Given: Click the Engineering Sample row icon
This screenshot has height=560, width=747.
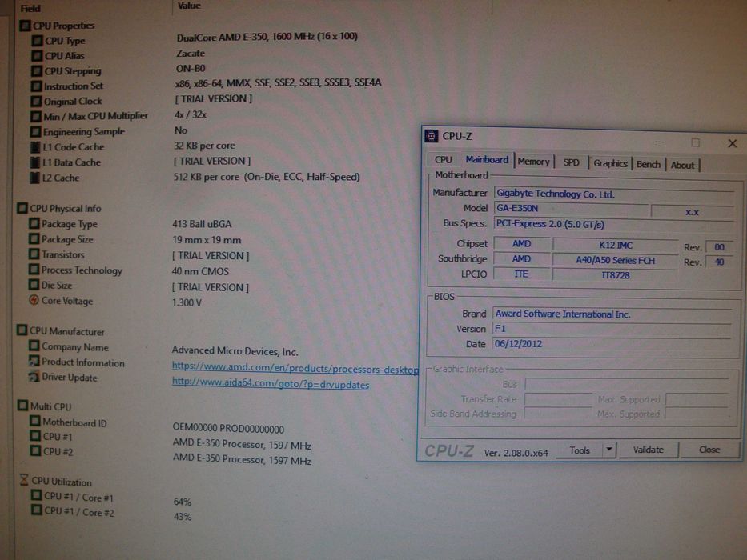Looking at the screenshot, I should click(x=36, y=131).
